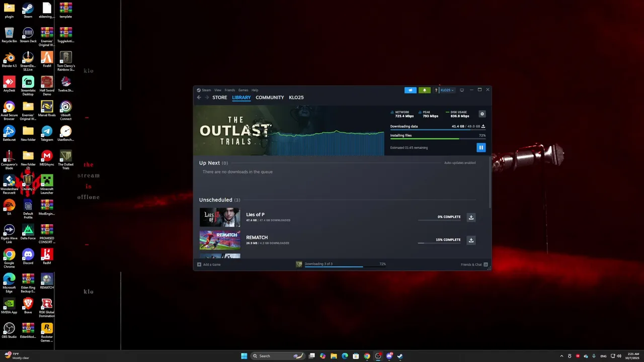Select the Streamlabs Desktop icon
Viewport: 644px width, 362px height.
28,85
